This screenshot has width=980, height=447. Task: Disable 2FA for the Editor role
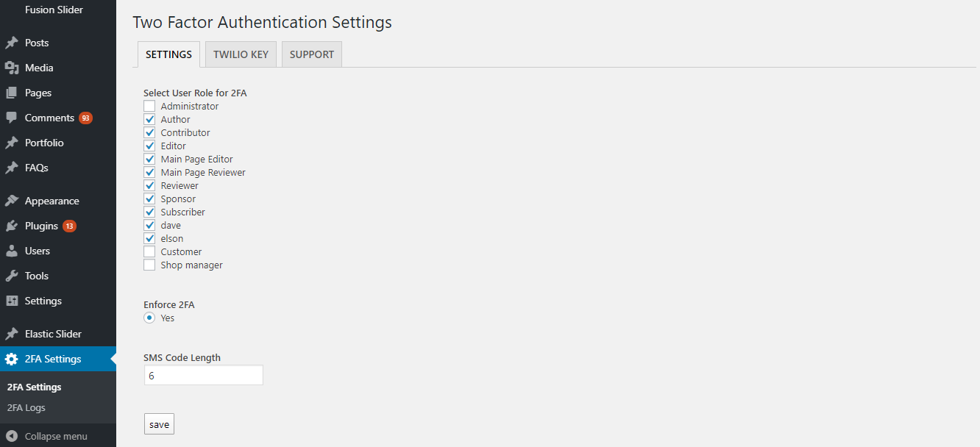coord(149,146)
